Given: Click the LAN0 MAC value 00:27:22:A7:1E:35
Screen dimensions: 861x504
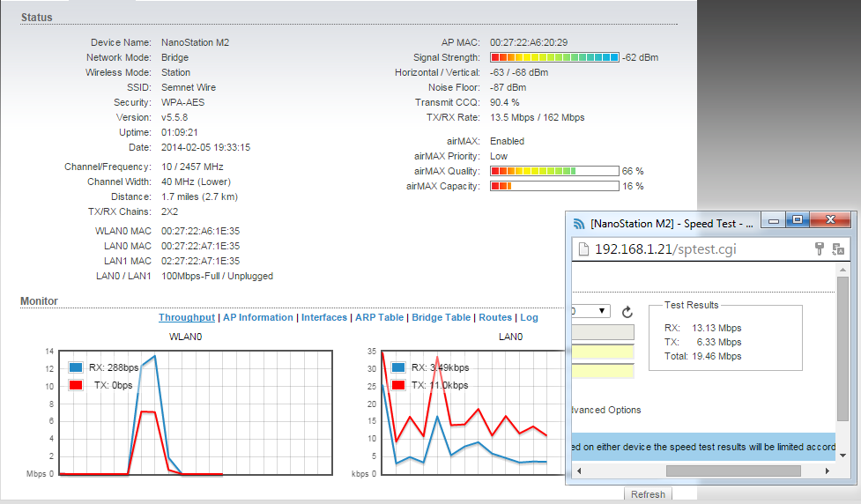Looking at the screenshot, I should click(200, 246).
